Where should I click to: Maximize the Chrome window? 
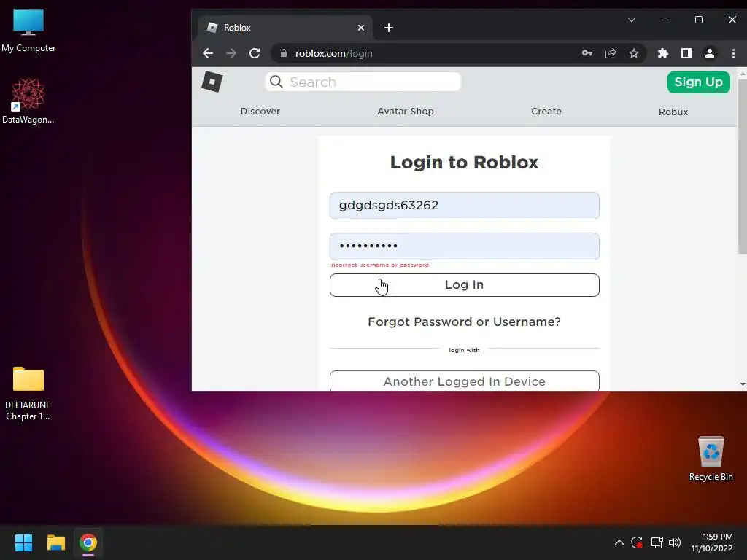(x=698, y=20)
